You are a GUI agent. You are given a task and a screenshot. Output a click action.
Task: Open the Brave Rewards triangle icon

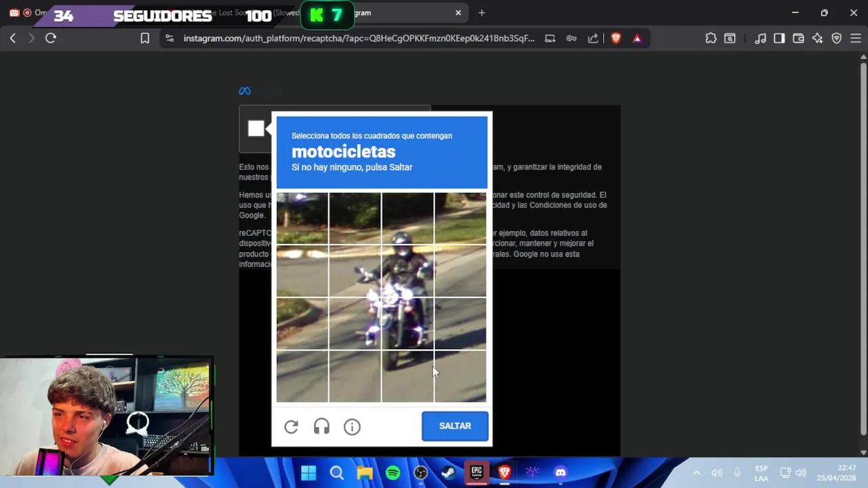(x=637, y=39)
